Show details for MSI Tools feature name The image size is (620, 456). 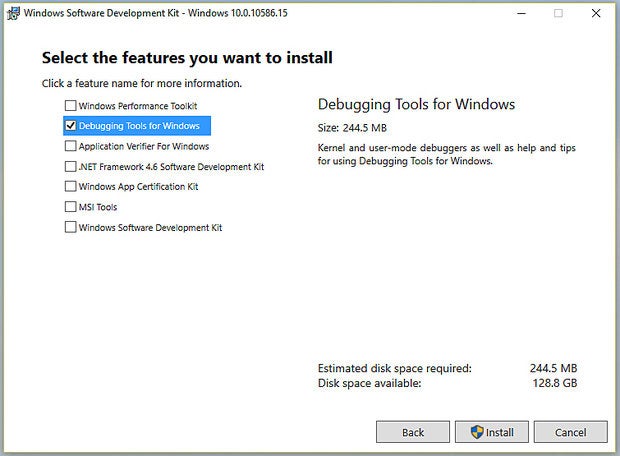click(98, 207)
